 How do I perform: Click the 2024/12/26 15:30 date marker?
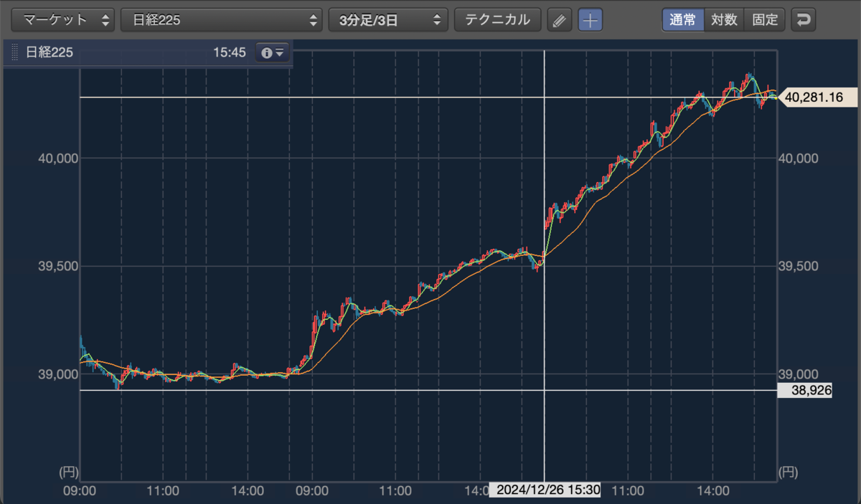[x=546, y=491]
